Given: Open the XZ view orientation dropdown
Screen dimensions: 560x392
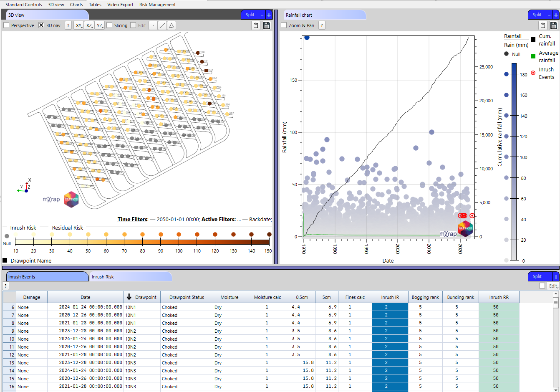Looking at the screenshot, I should click(x=89, y=25).
